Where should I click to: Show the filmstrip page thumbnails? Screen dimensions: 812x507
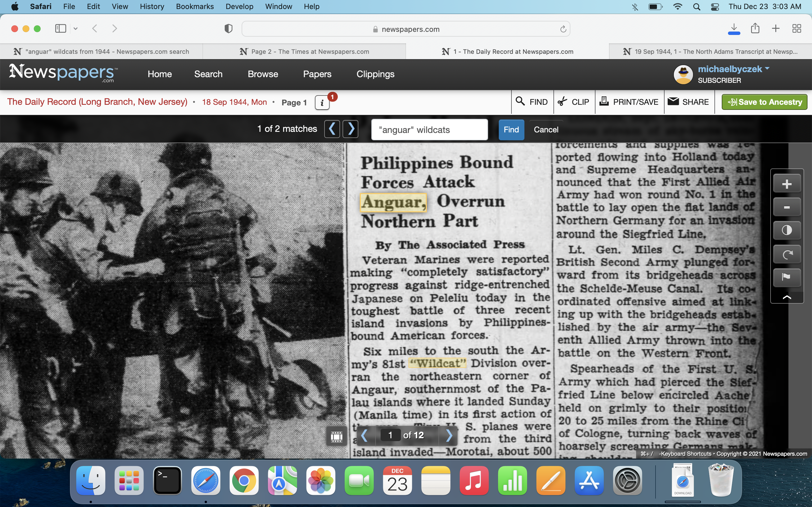click(337, 436)
